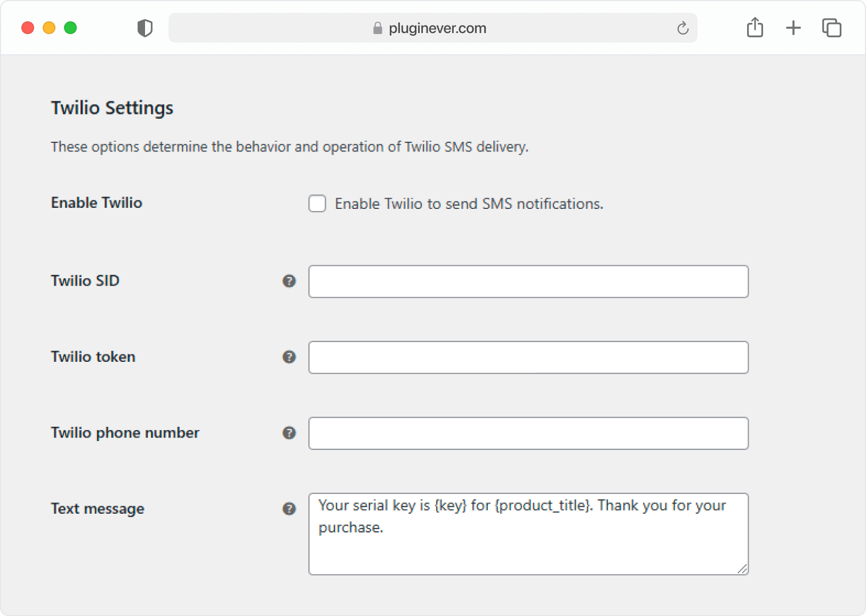Screen dimensions: 866x616
Task: Click the 'Twilio SID' label
Action: (85, 281)
